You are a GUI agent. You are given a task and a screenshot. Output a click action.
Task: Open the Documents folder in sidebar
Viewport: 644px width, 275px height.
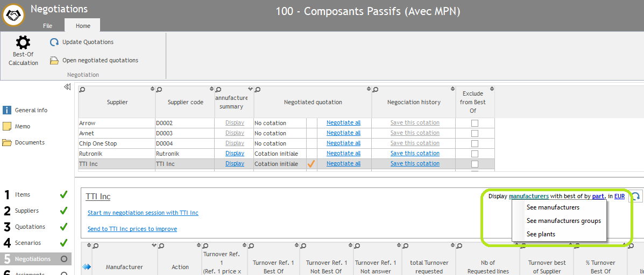(x=8, y=142)
